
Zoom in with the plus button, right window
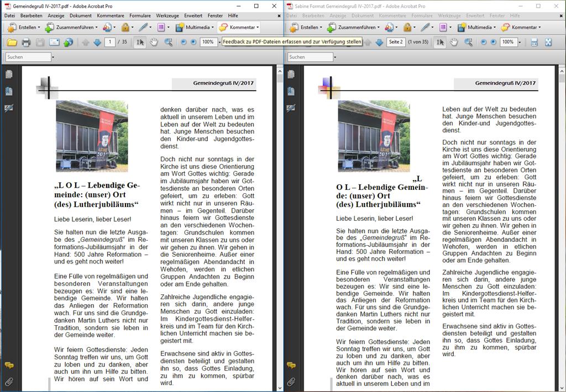pyautogui.click(x=494, y=42)
